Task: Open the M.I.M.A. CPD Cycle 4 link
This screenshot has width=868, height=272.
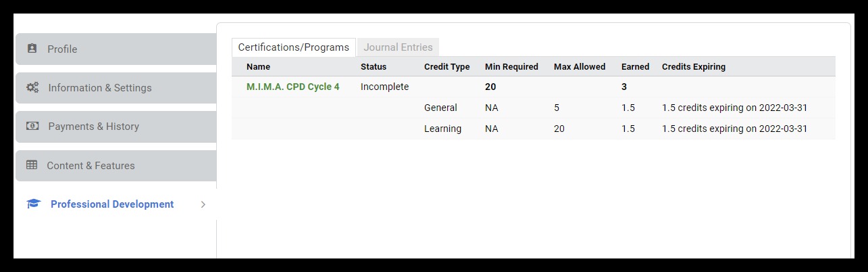Action: 292,87
